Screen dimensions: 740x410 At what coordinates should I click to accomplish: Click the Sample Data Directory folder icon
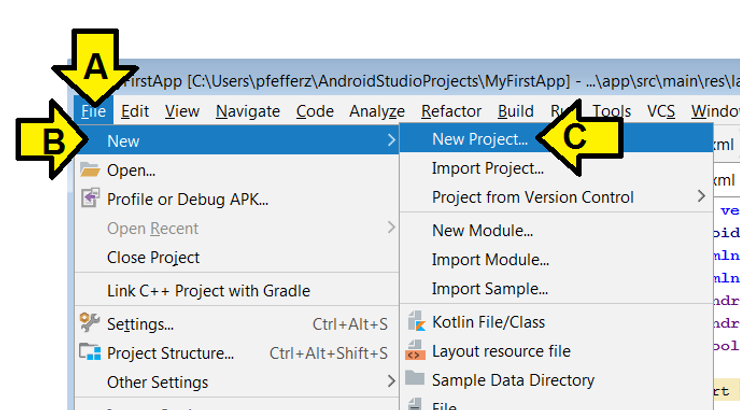[415, 380]
